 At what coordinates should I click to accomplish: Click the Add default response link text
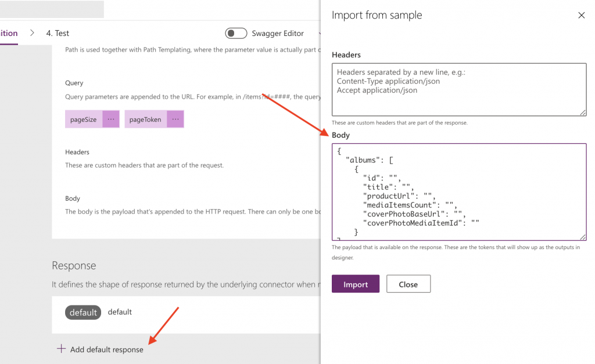coord(106,349)
